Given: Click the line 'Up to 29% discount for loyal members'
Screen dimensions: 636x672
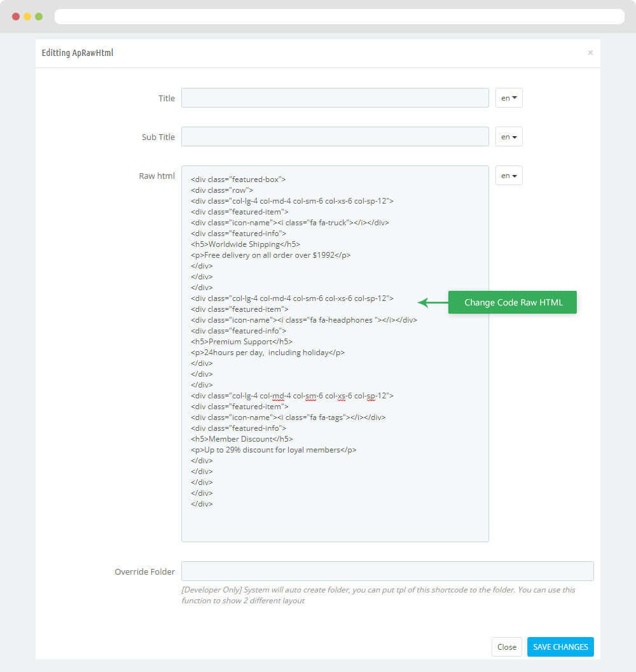Looking at the screenshot, I should (x=273, y=450).
